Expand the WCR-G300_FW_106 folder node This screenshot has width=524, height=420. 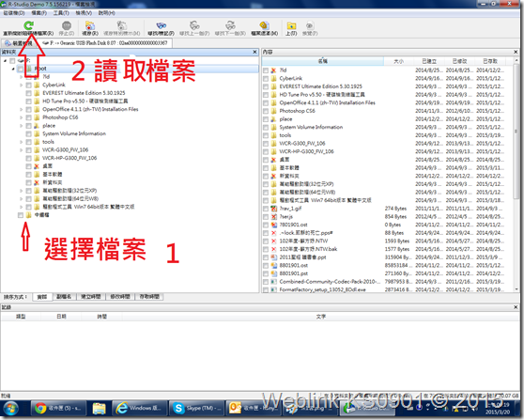(x=21, y=150)
